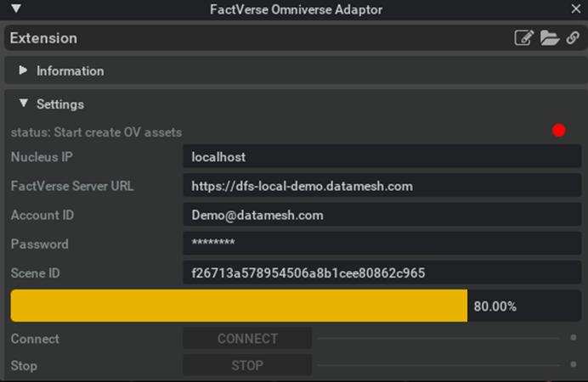Focus the Nucleus IP field
This screenshot has width=588, height=382.
382,157
